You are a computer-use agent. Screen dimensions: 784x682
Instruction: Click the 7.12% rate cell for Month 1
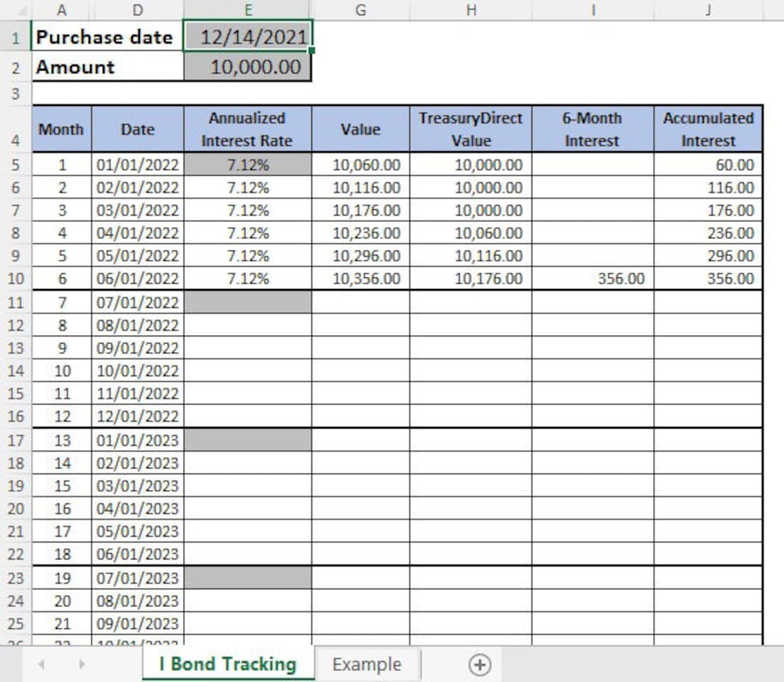(x=249, y=164)
